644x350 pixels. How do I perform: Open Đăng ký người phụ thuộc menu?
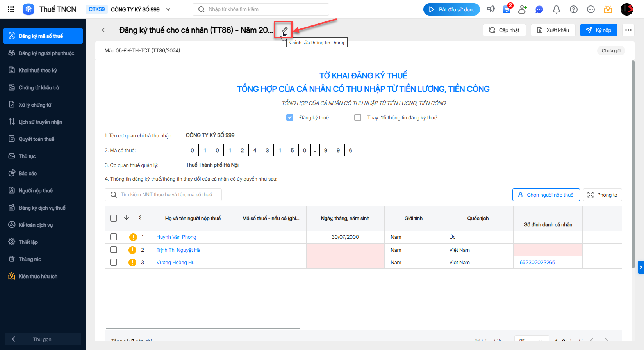[x=43, y=53]
